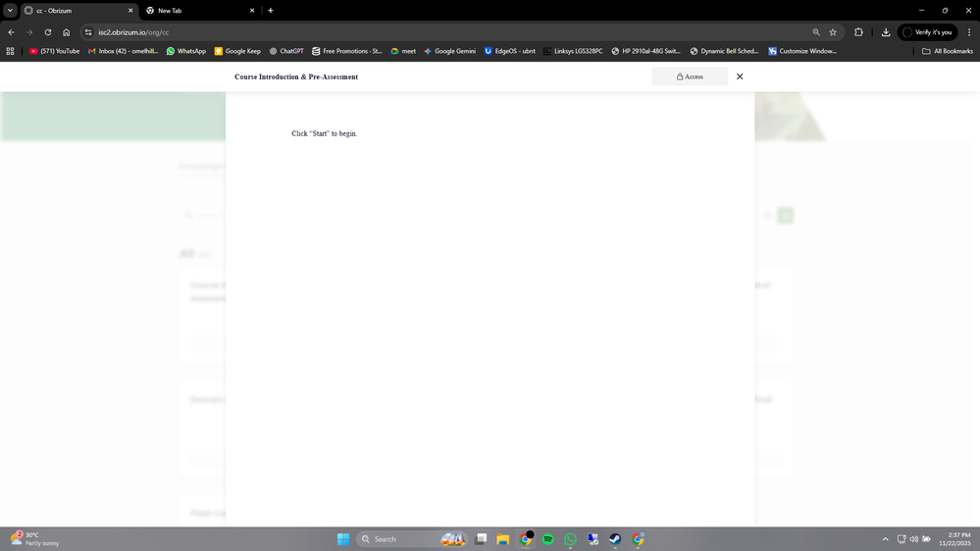Screen dimensions: 980x551
Task: Open Chrome three-dot menu
Action: point(969,31)
